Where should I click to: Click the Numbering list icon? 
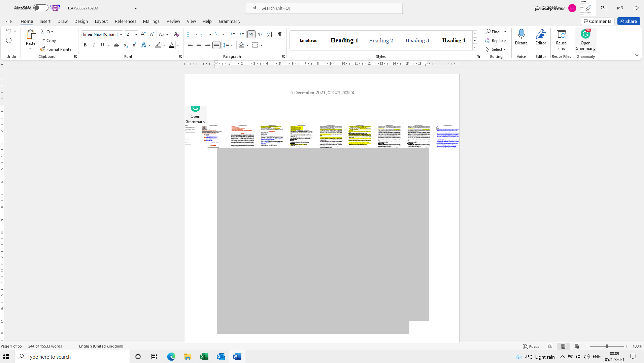pyautogui.click(x=204, y=34)
